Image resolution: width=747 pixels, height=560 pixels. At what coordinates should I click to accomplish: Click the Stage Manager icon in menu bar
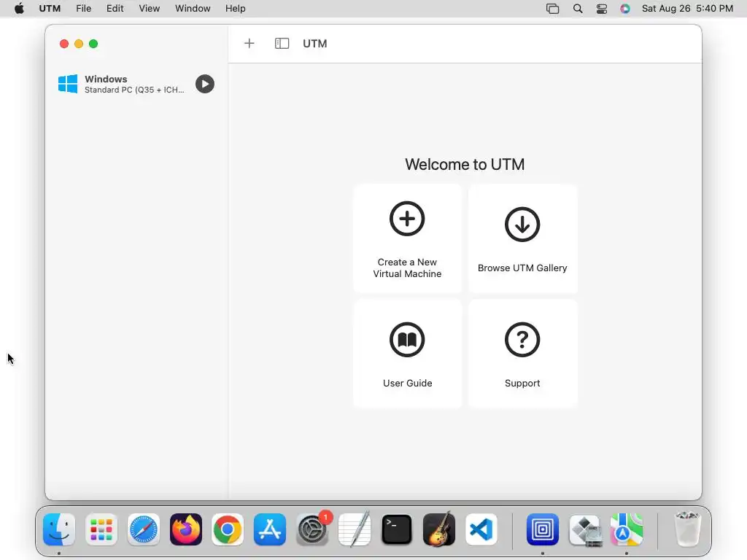(x=553, y=9)
